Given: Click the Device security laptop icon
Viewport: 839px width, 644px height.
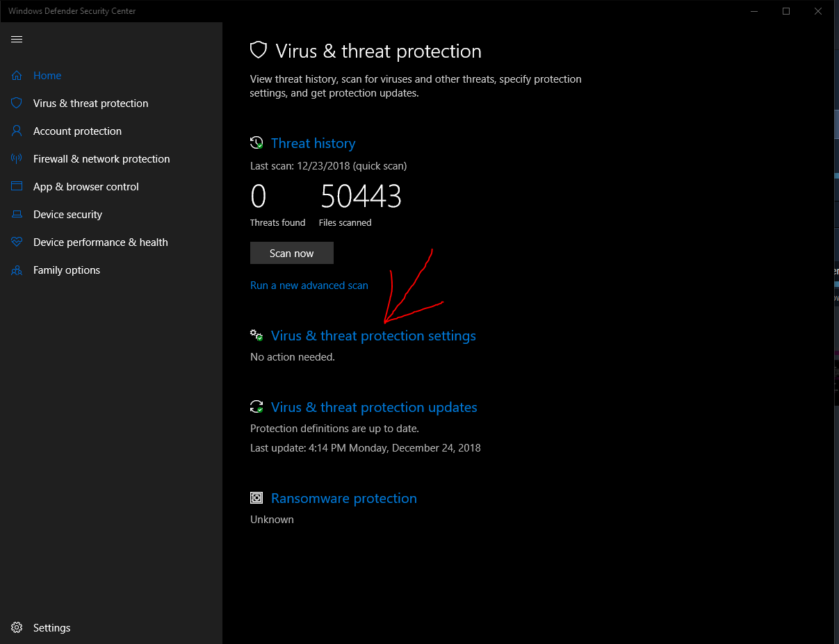Looking at the screenshot, I should 17,215.
